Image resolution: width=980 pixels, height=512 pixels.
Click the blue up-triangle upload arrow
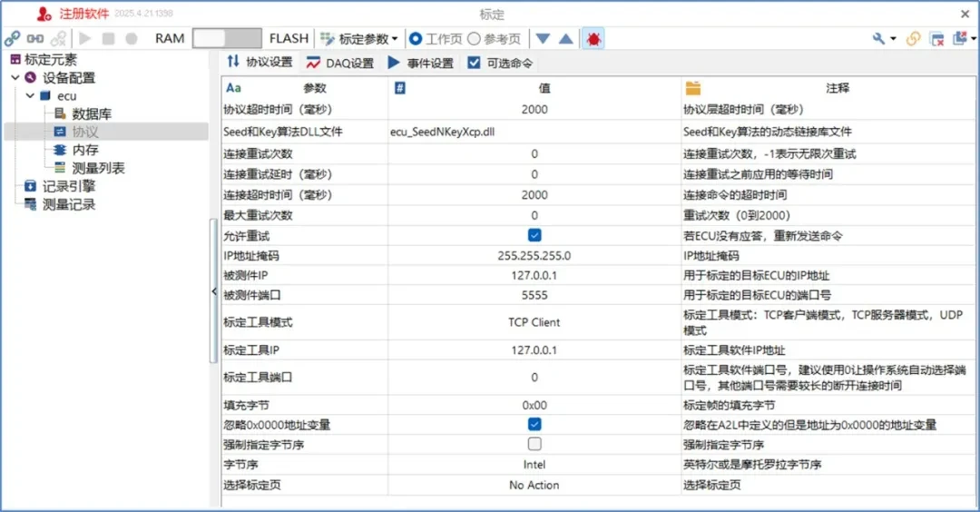click(565, 38)
